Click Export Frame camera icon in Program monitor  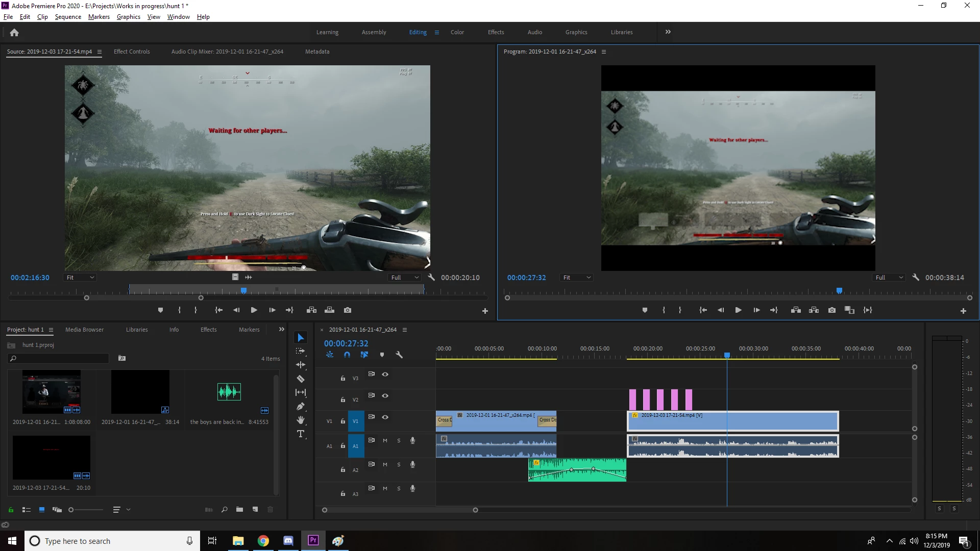(832, 310)
